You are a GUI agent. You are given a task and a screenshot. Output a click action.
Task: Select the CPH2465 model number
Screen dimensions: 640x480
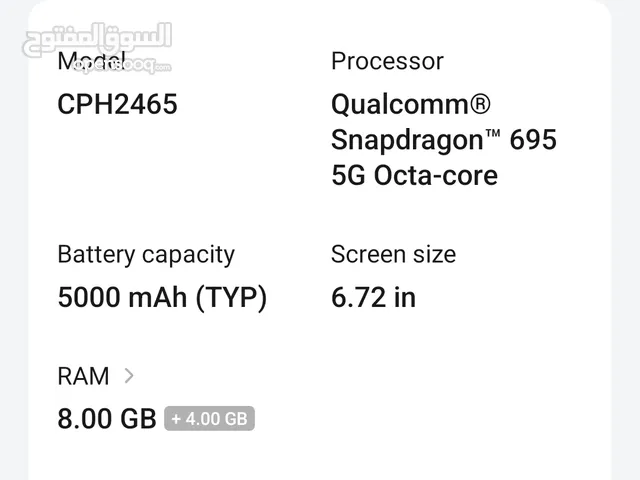118,104
